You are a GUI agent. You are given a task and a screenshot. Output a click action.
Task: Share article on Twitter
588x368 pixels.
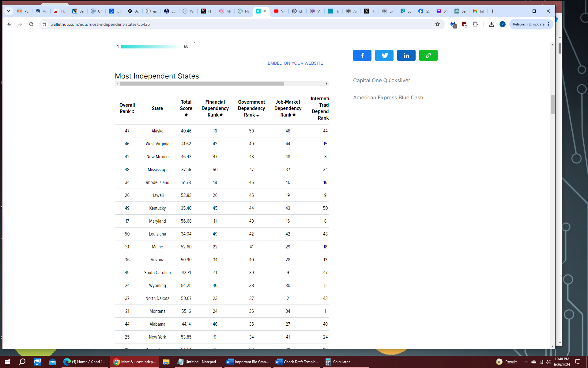tap(384, 56)
